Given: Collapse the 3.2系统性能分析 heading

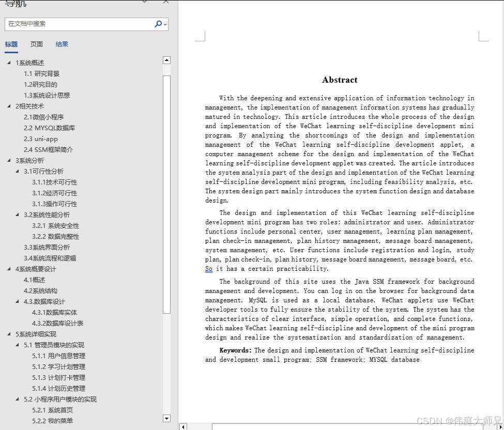Looking at the screenshot, I should pyautogui.click(x=18, y=214).
